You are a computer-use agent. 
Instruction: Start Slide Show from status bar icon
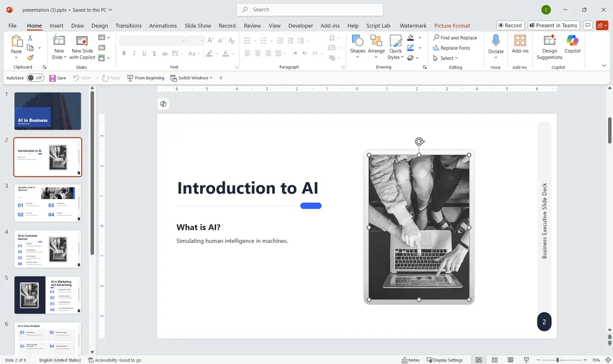point(526,360)
